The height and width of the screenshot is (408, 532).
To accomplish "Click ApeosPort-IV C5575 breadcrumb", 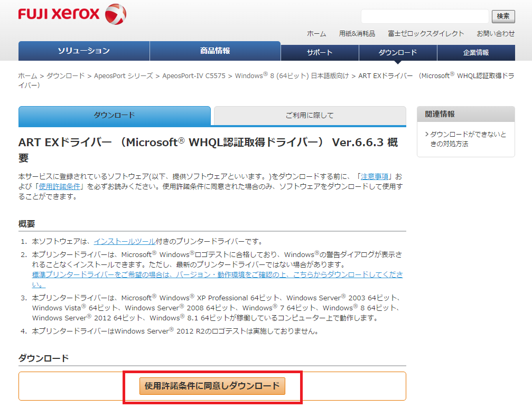I will tap(193, 76).
